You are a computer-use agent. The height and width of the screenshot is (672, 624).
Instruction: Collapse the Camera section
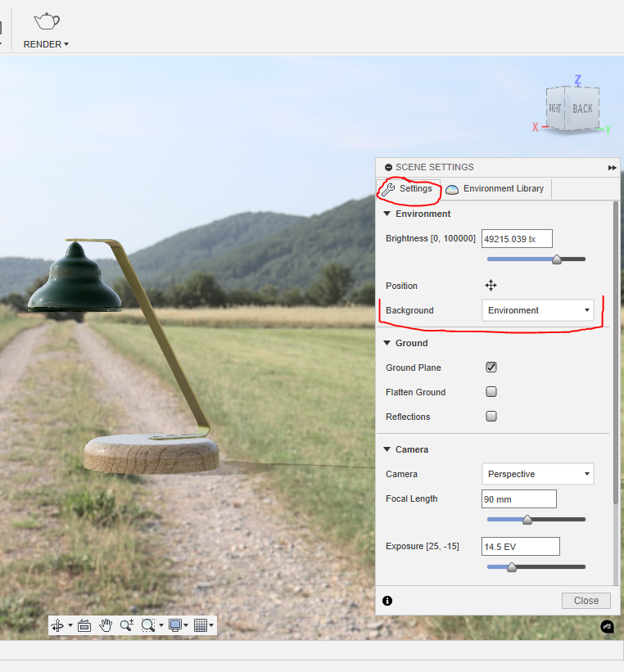(x=387, y=449)
